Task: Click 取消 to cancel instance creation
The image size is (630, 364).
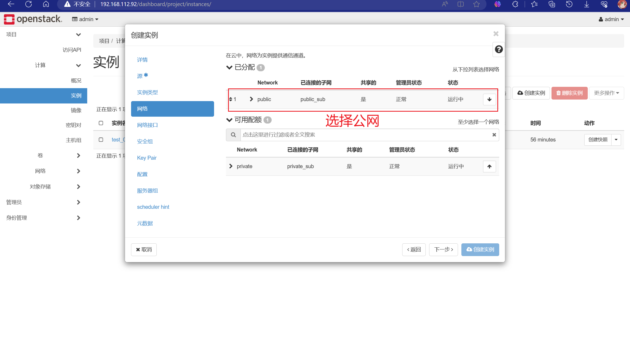Action: tap(143, 249)
